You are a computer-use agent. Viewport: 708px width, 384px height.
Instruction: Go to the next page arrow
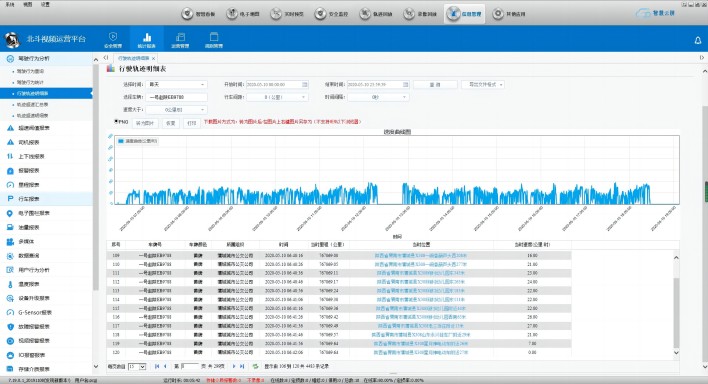[234, 366]
